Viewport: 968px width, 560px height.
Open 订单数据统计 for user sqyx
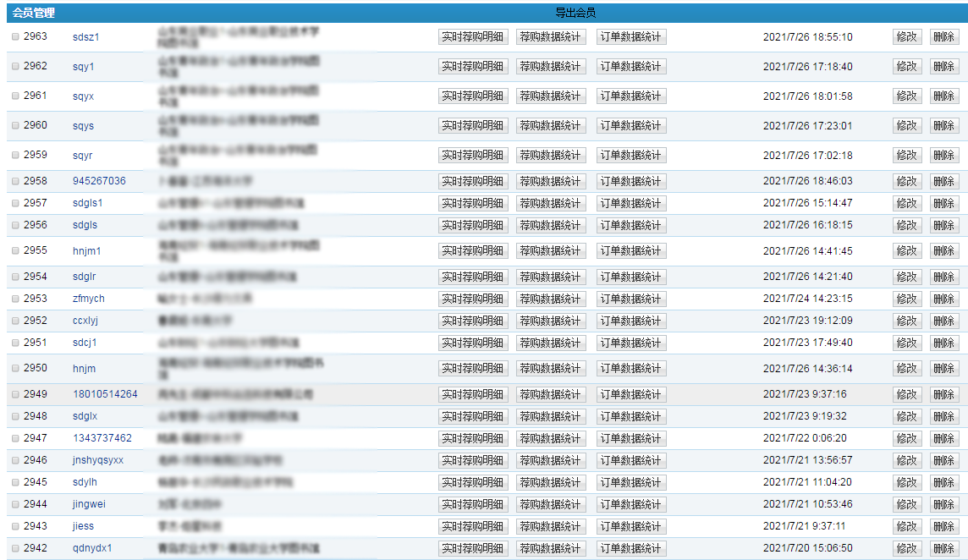point(630,96)
